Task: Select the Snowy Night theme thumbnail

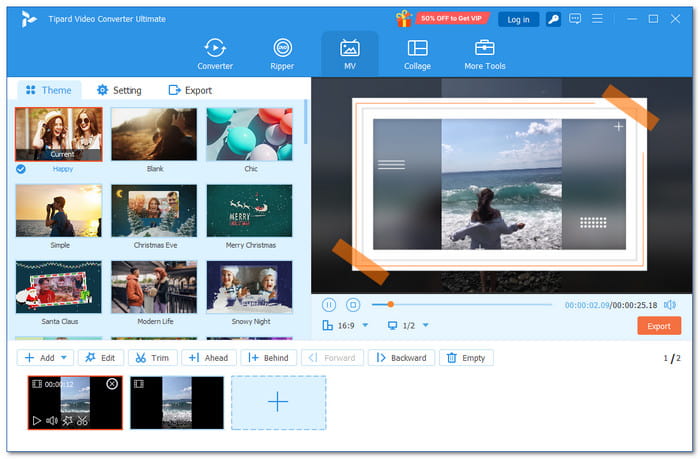Action: pyautogui.click(x=250, y=287)
